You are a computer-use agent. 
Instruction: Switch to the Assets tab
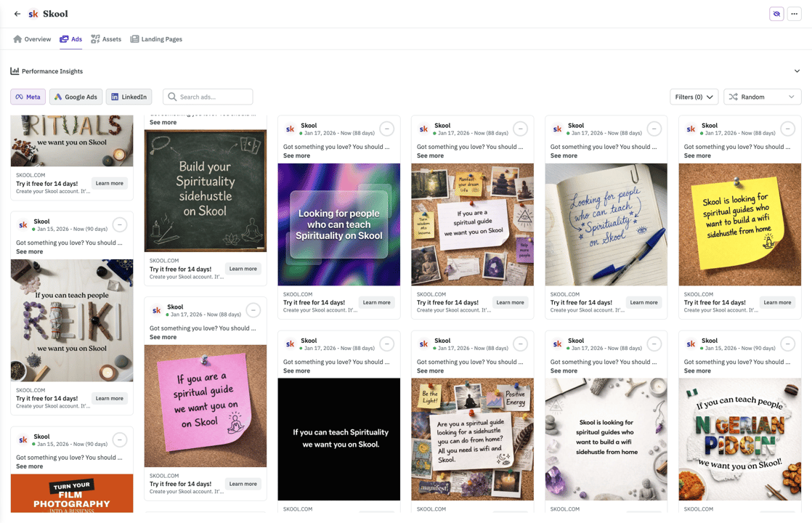(x=105, y=38)
